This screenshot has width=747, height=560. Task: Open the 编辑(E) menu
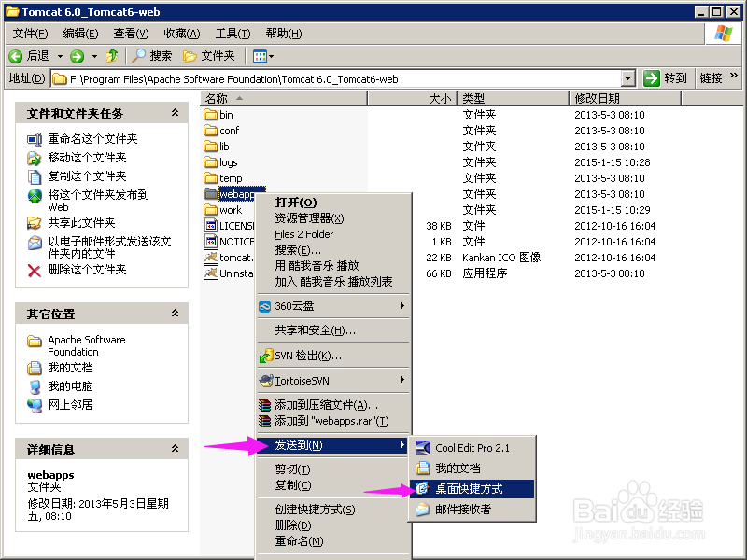point(80,34)
